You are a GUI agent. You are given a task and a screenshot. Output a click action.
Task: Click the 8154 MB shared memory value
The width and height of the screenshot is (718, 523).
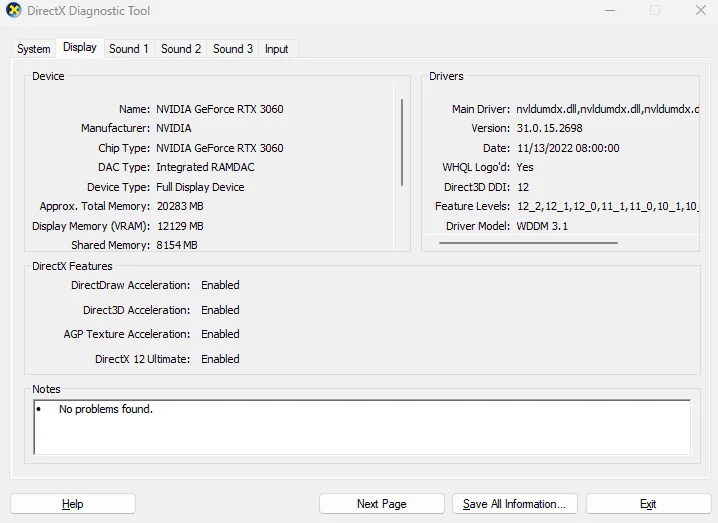point(177,245)
